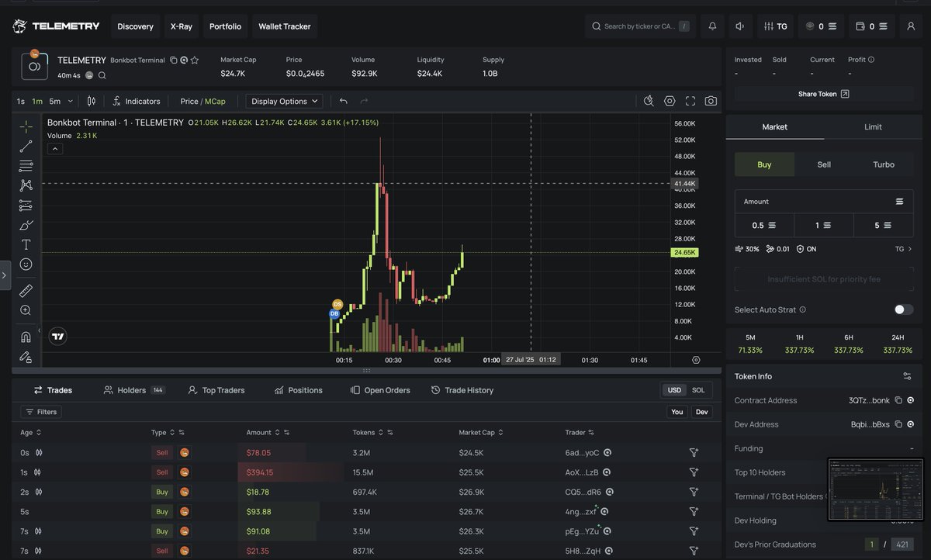Open the Wallet Tracker page
The height and width of the screenshot is (560, 931).
tap(285, 26)
